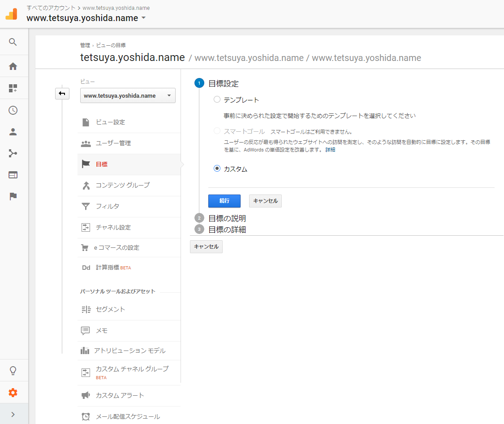The image size is (504, 424).
Task: Open ビュー設定 in the admin menu
Action: pyautogui.click(x=110, y=122)
